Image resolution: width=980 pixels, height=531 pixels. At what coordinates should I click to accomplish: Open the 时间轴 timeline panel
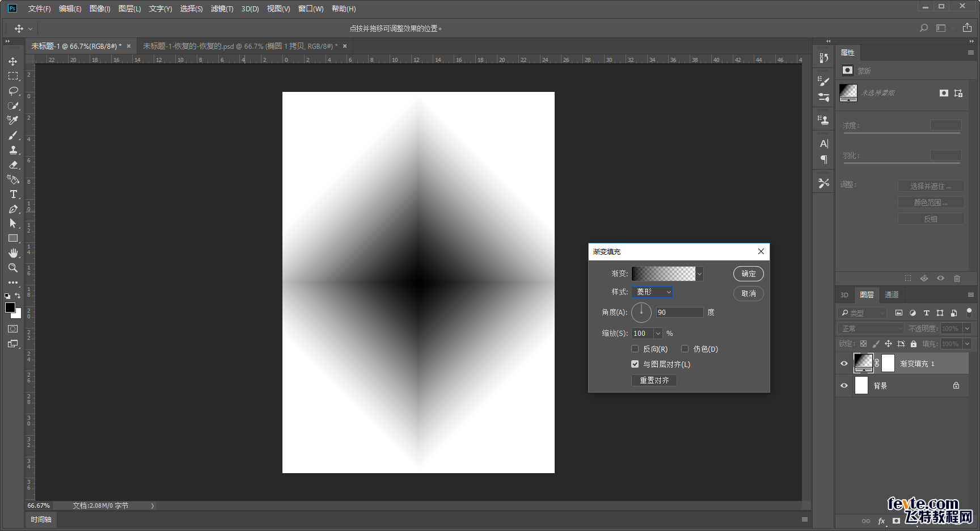click(x=41, y=519)
